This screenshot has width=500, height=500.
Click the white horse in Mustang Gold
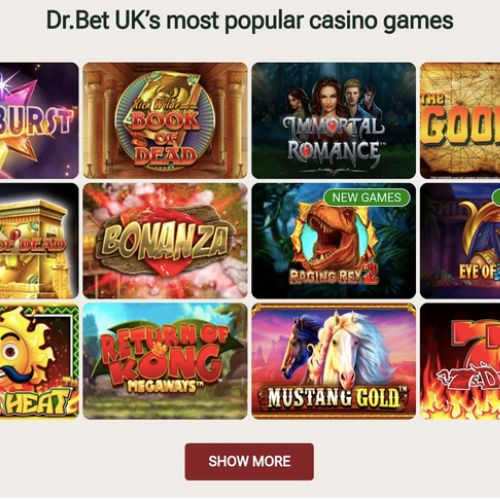pyautogui.click(x=345, y=350)
